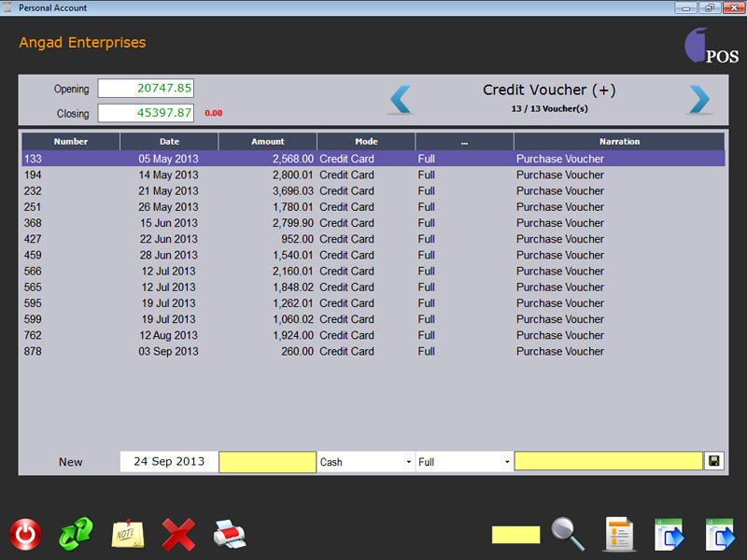Screen dimensions: 747x560
Task: Save new voucher with floppy disk icon
Action: coord(714,461)
